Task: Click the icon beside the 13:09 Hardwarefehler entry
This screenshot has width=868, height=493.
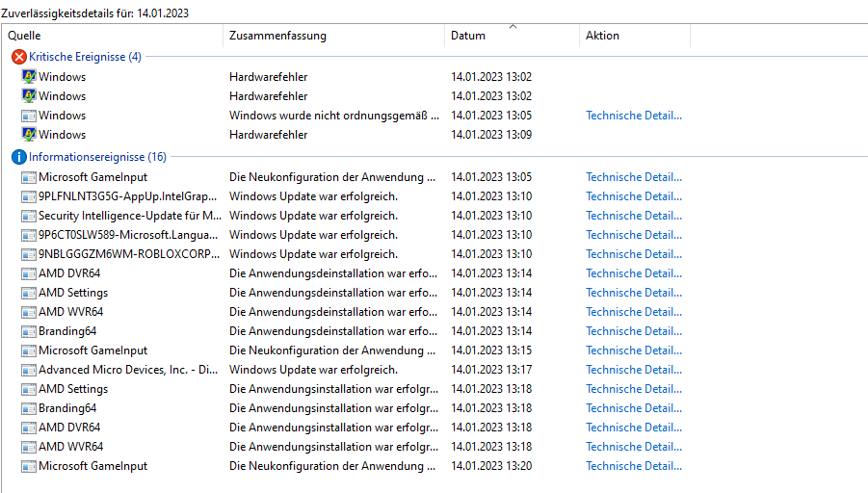Action: 29,135
